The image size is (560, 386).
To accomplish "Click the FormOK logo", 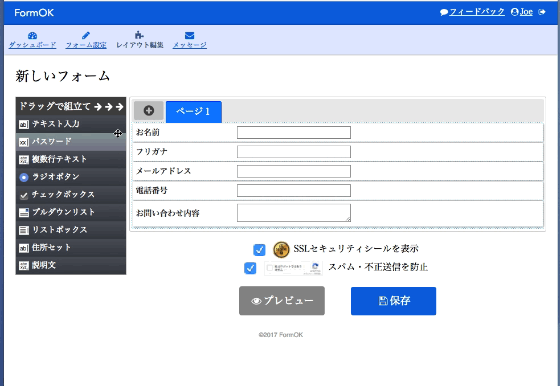I will coord(34,13).
